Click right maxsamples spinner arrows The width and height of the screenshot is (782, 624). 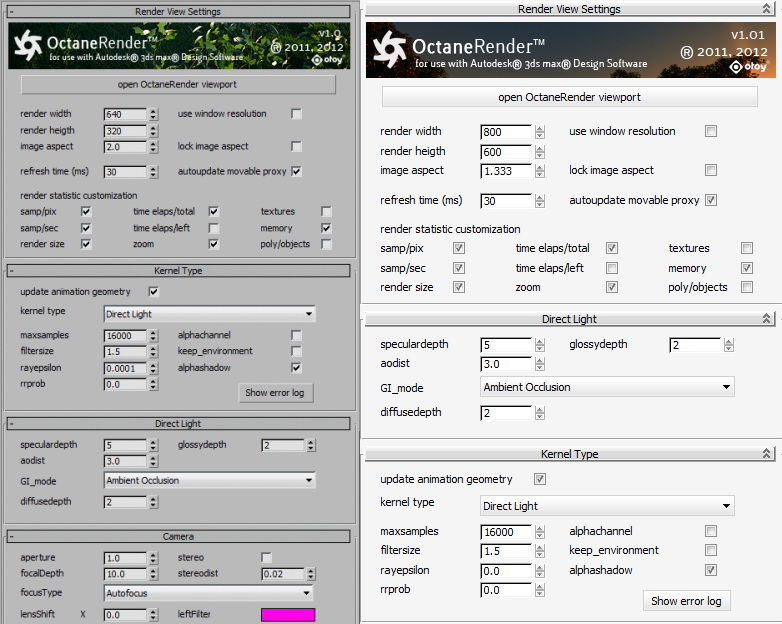[540, 532]
